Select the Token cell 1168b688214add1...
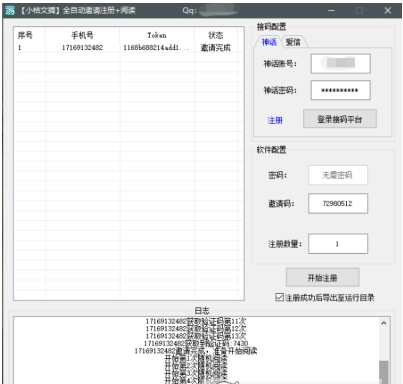Viewport: 403px width, 384px height. pos(156,48)
